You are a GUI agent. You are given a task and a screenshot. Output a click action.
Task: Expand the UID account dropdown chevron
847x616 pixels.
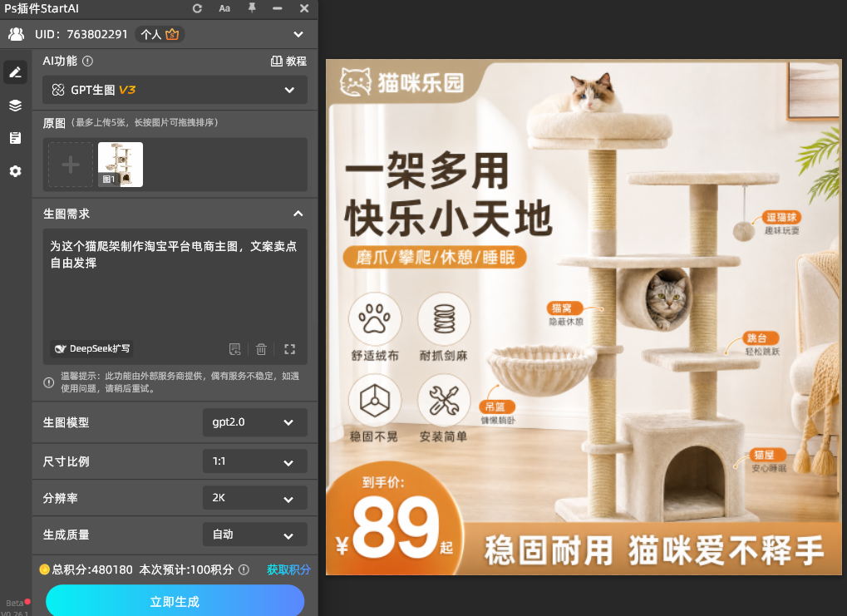tap(298, 34)
